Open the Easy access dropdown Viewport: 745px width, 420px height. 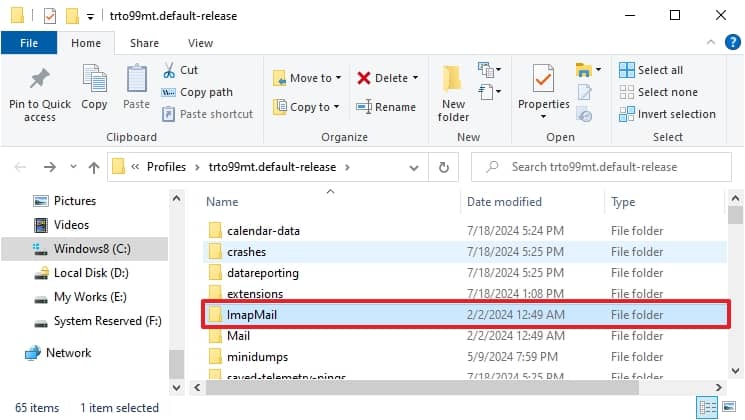click(489, 91)
